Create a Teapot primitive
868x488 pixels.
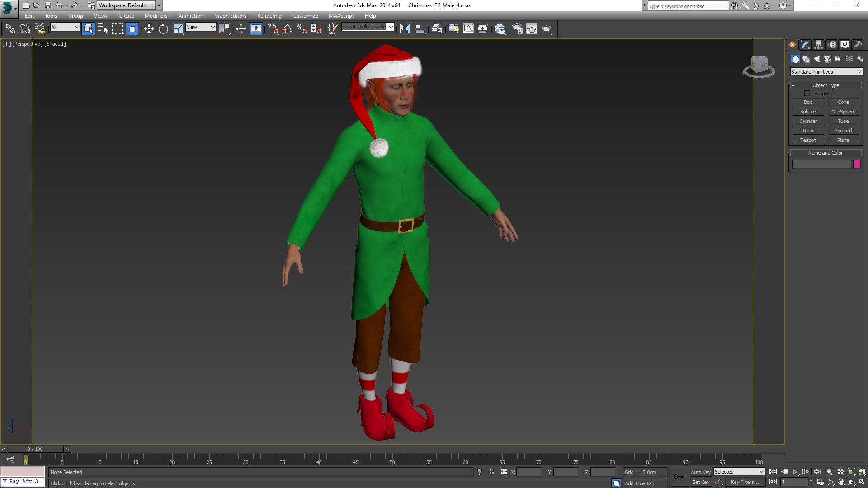[808, 140]
